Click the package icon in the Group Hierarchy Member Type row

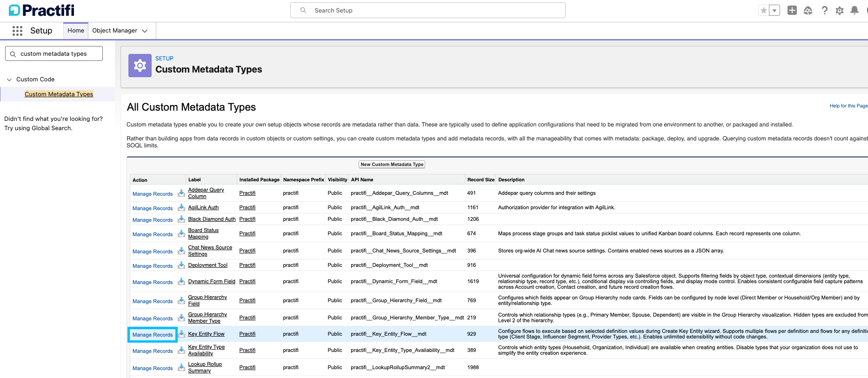tap(181, 318)
